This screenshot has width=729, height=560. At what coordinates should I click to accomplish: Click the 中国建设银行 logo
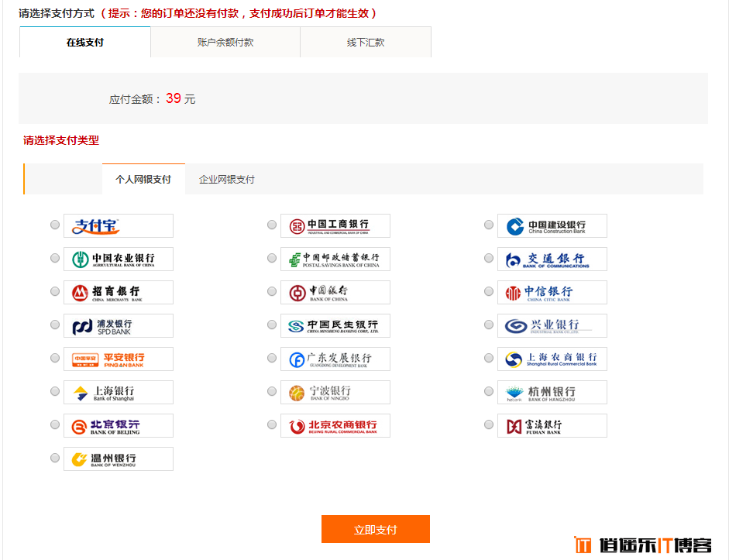click(x=552, y=226)
